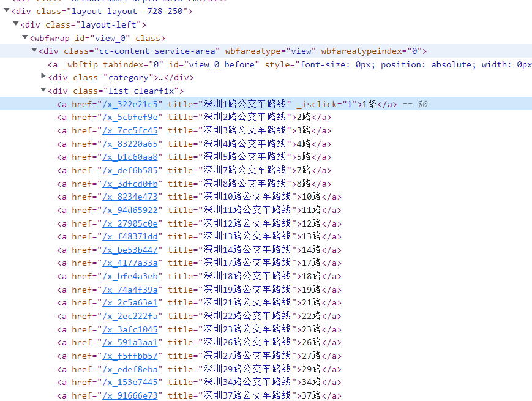This screenshot has height=401, width=532.
Task: Select the view_0_before anchor element row
Action: pyautogui.click(x=266, y=64)
